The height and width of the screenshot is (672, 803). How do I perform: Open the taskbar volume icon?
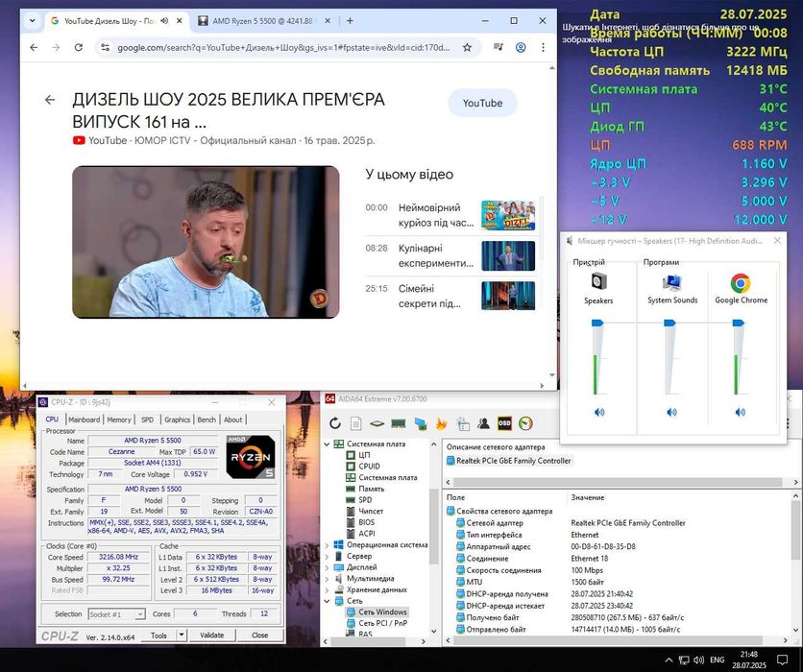698,660
